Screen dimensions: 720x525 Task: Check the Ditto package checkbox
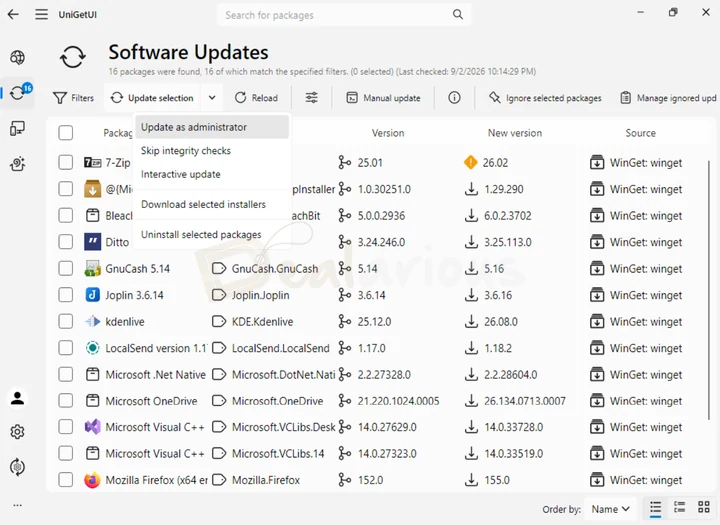[66, 242]
